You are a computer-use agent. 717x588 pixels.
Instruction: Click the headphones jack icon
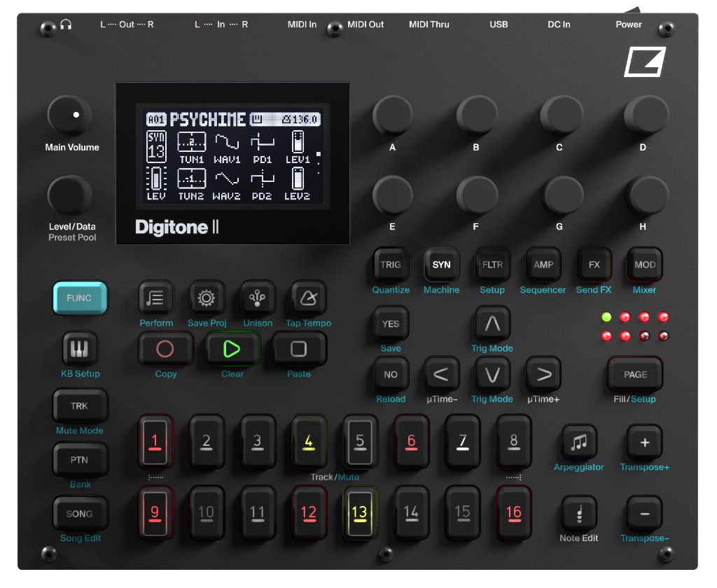click(66, 24)
